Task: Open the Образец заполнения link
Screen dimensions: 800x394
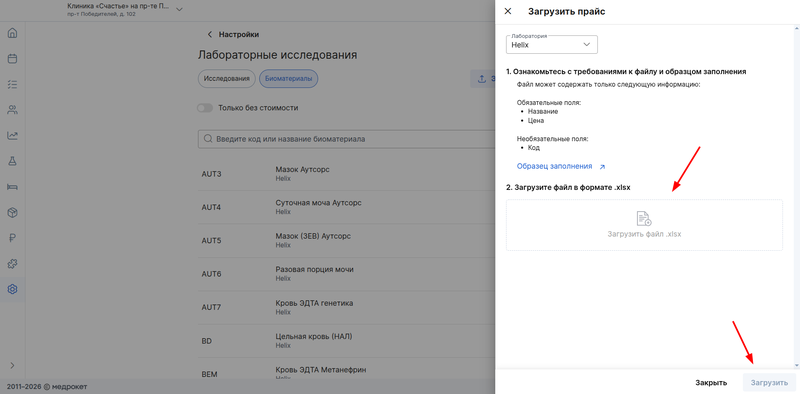Action: click(x=555, y=166)
